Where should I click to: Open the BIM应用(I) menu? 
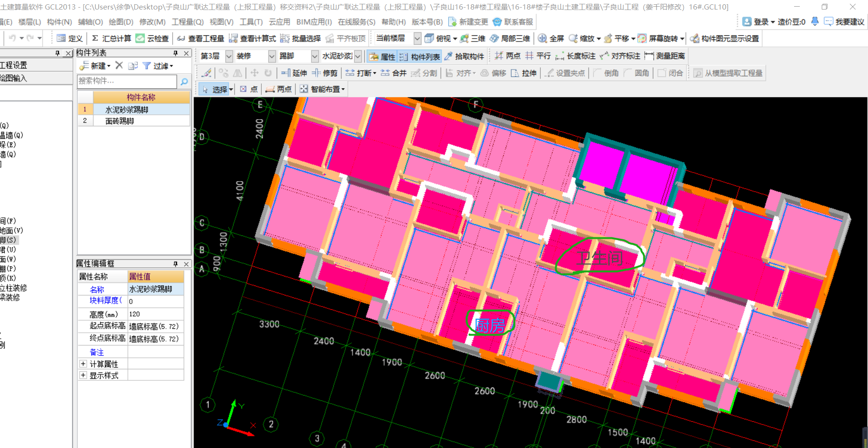(x=314, y=22)
